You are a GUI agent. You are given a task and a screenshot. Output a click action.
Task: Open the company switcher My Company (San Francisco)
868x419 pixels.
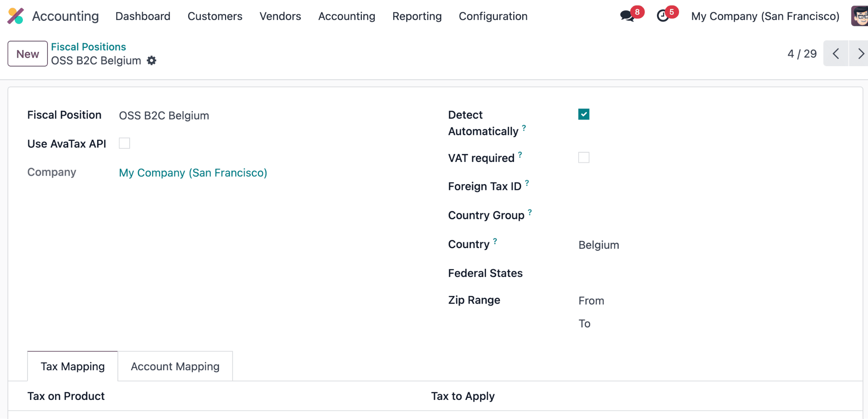pos(765,16)
